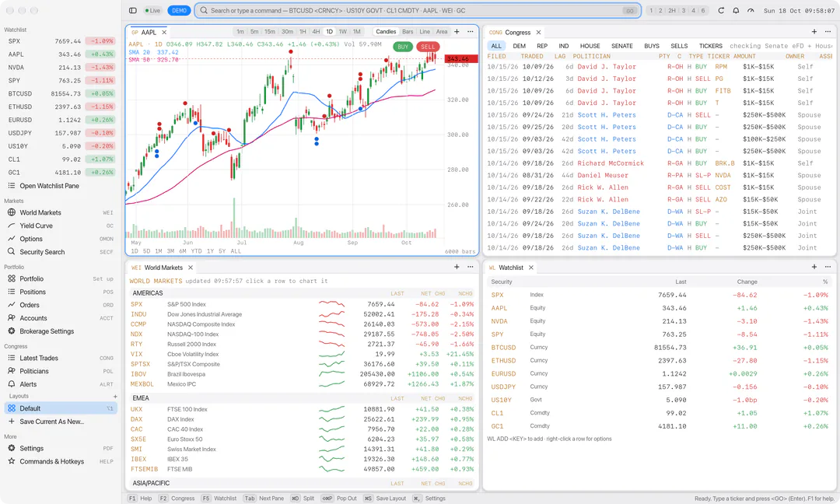Add tab in World Markets pane
Image resolution: width=840 pixels, height=504 pixels.
point(457,267)
